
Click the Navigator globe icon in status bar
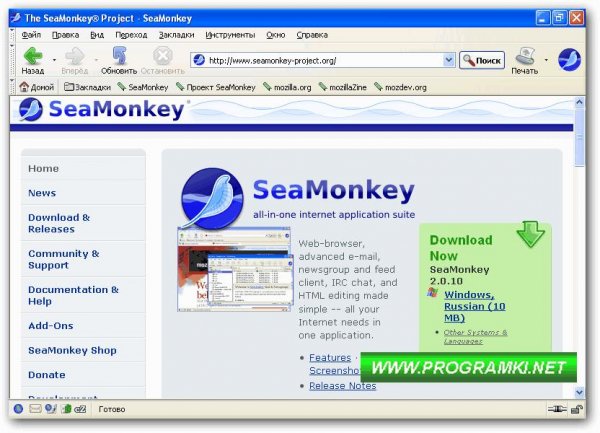pos(18,409)
